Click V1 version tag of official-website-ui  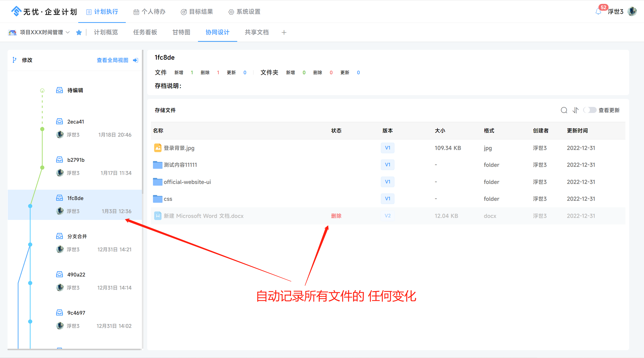(x=387, y=182)
